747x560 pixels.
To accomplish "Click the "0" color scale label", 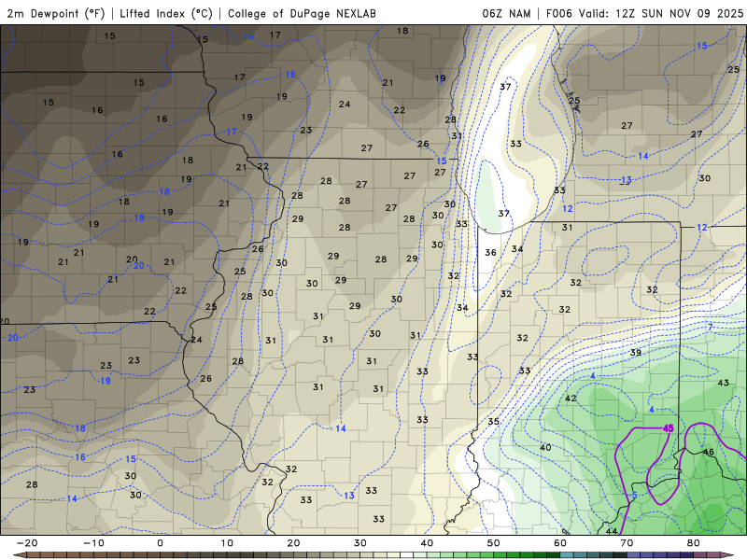I will coord(160,543).
